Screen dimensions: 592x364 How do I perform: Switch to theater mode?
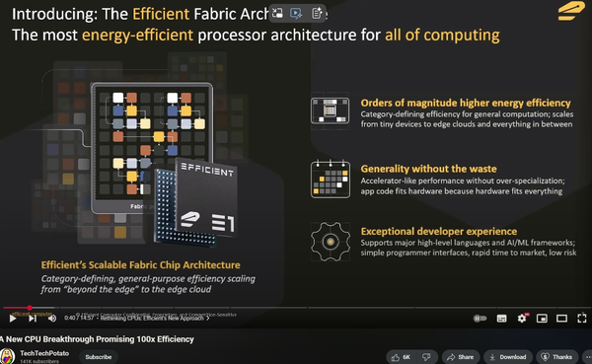click(561, 319)
